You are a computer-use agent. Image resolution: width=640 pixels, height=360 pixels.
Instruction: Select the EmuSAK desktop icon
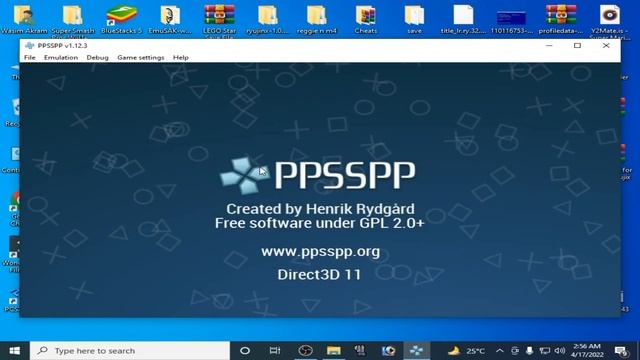pos(170,20)
